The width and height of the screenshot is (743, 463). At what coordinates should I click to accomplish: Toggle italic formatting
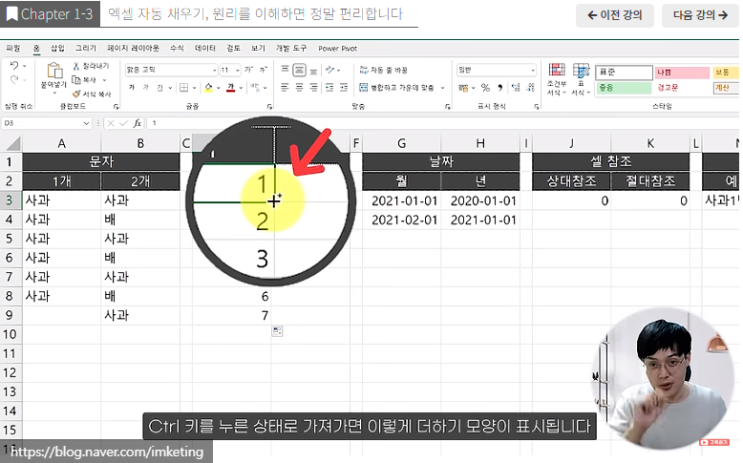(146, 88)
